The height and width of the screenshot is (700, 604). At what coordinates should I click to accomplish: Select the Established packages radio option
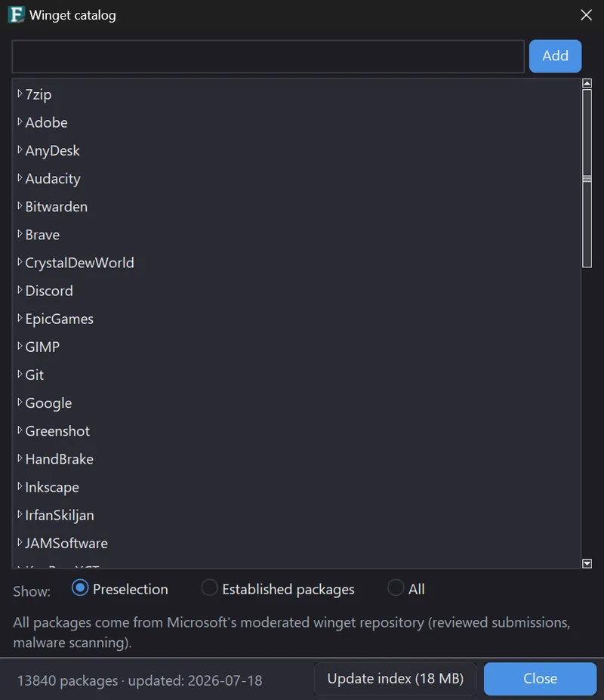pos(209,588)
